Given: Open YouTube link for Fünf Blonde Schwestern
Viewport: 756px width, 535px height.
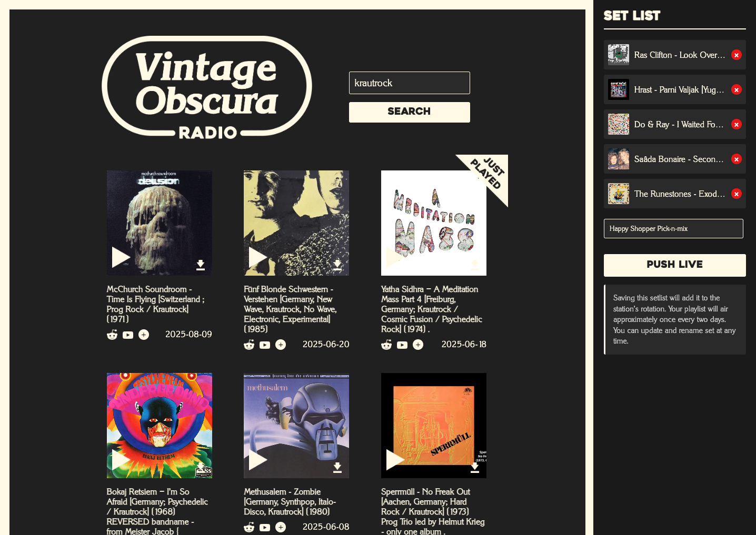Looking at the screenshot, I should point(265,345).
